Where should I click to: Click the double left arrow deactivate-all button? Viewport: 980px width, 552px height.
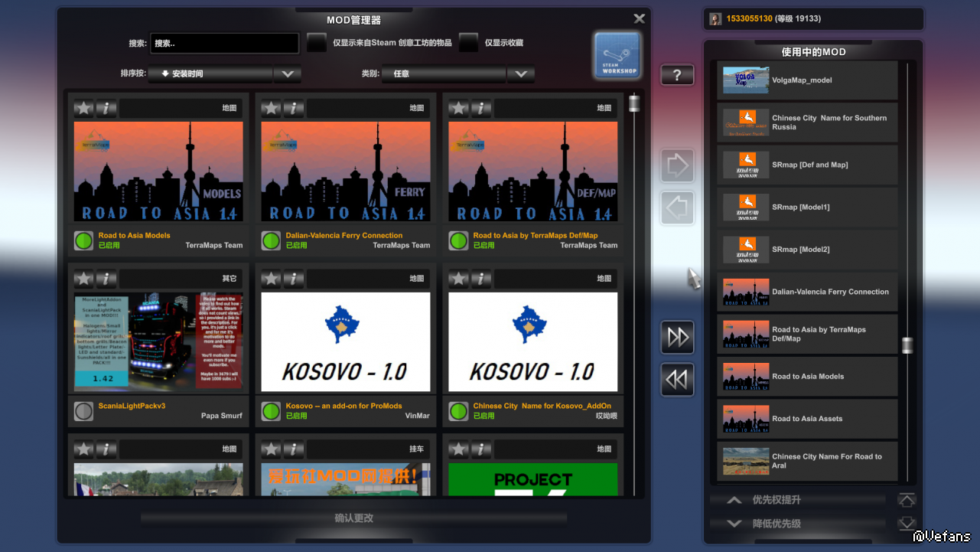[x=677, y=380]
